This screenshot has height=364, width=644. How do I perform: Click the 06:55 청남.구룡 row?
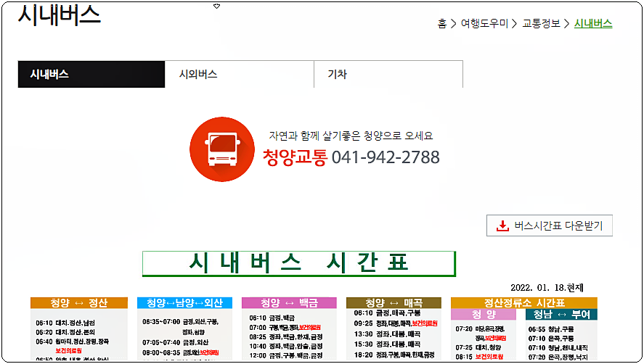551,329
